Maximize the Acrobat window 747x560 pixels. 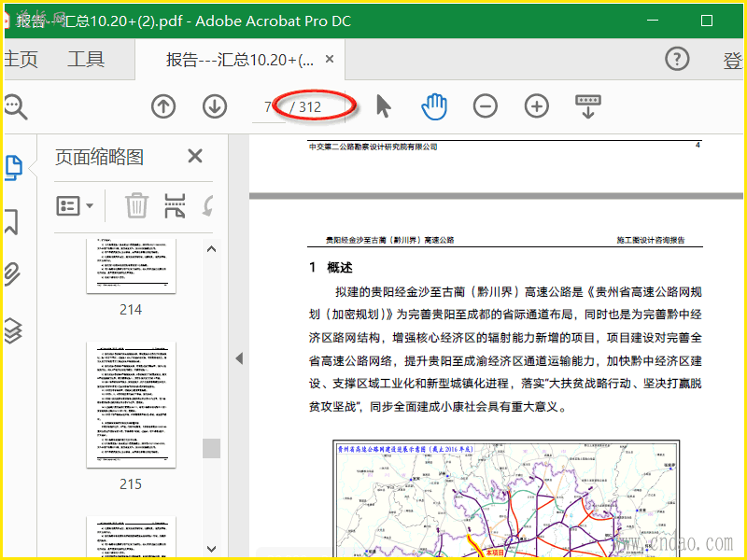(x=707, y=21)
